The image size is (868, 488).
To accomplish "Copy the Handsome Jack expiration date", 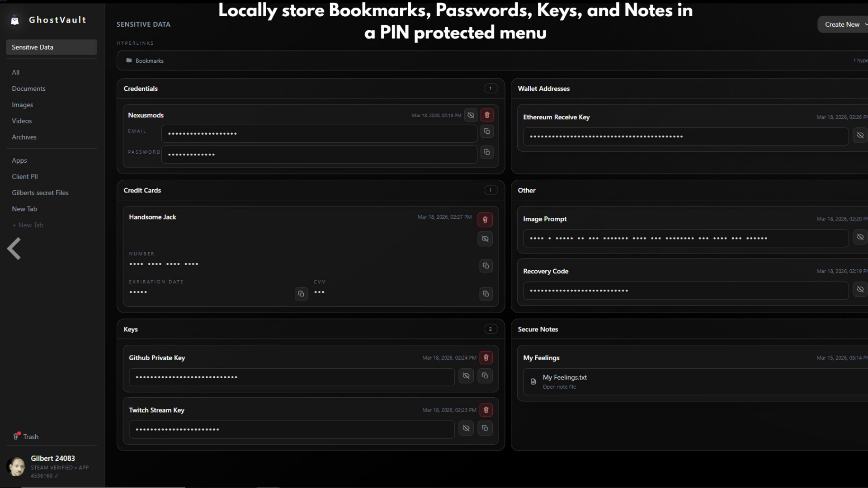I will pos(301,294).
